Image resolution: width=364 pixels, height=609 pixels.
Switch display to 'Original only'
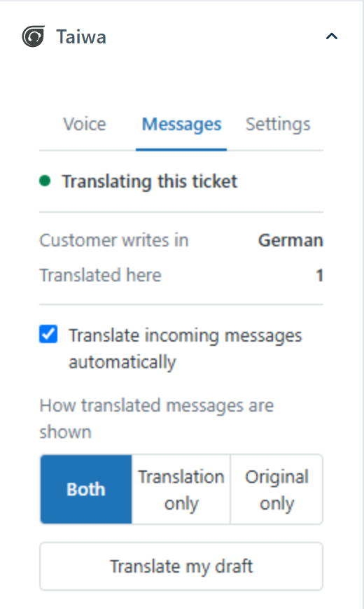pos(276,489)
